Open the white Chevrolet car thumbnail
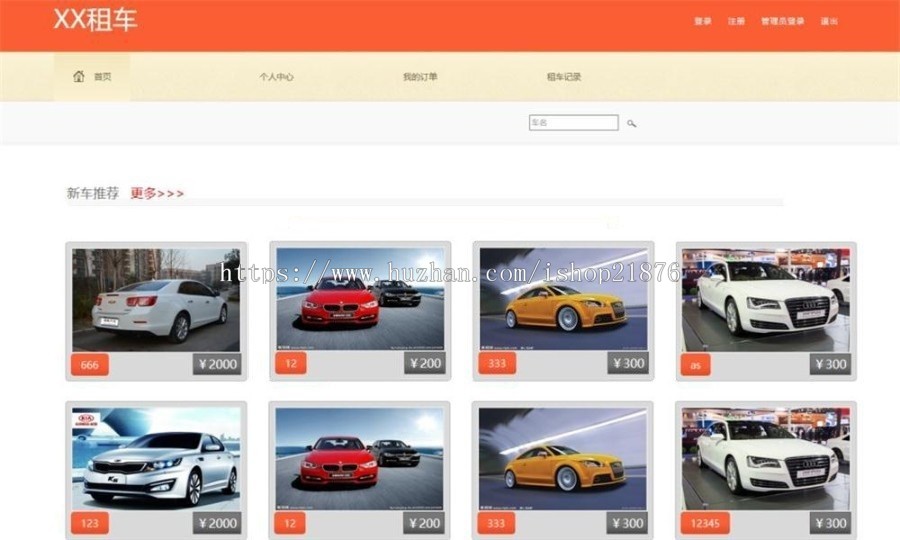Viewport: 900px width, 540px height. (156, 299)
